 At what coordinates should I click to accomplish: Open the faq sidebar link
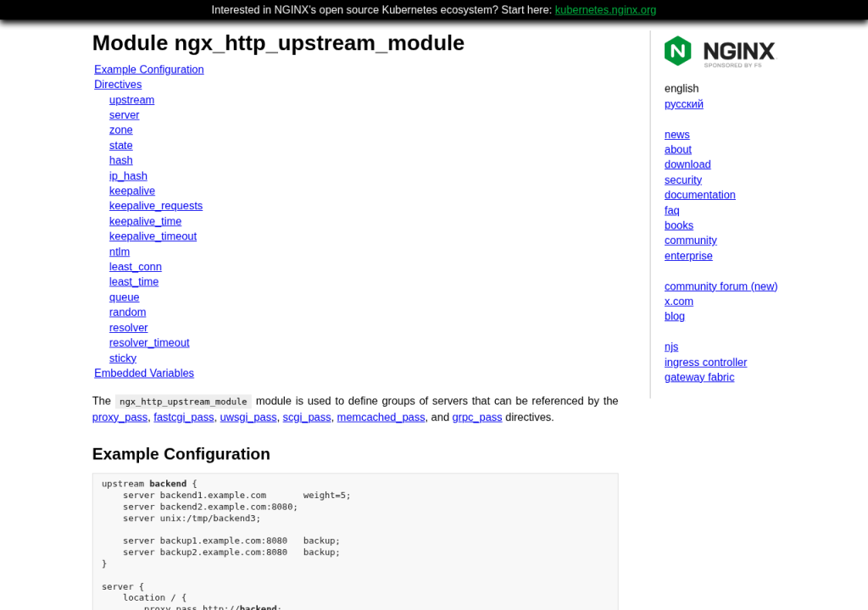[x=671, y=210]
